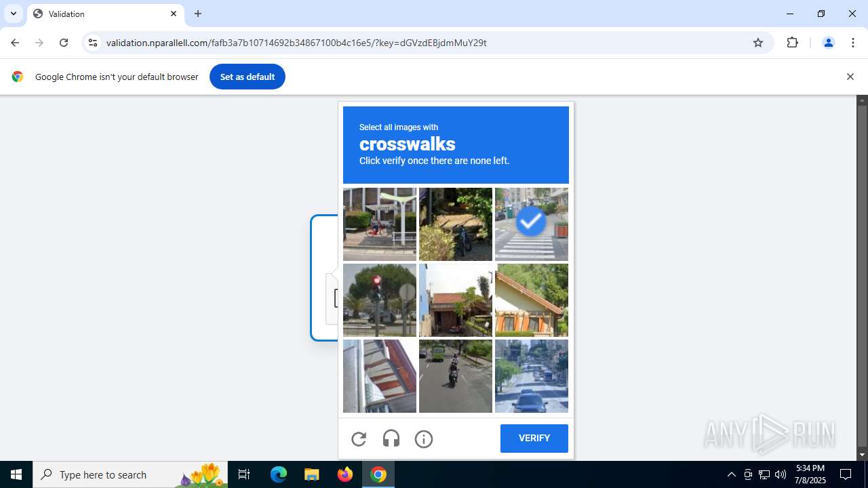868x488 pixels.
Task: Open a new browser tab
Action: (x=198, y=14)
